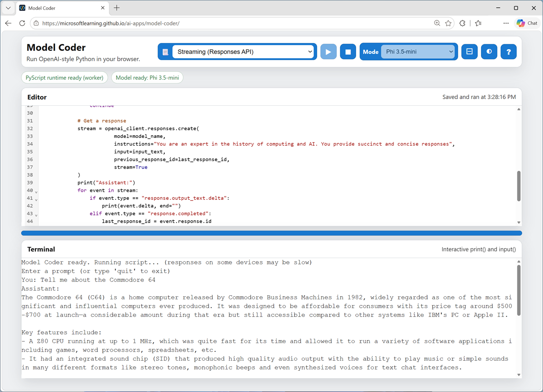The image size is (543, 392).
Task: Click editor scrollbar down arrow
Action: (x=519, y=222)
